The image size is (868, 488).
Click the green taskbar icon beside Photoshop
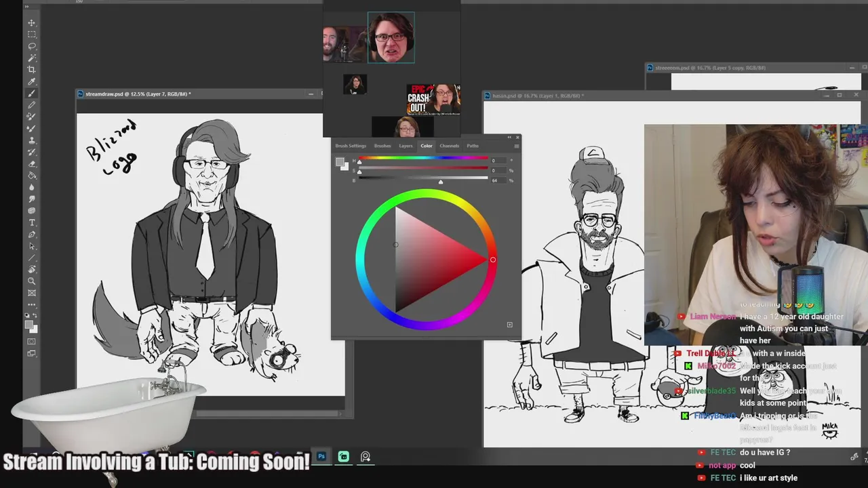344,456
